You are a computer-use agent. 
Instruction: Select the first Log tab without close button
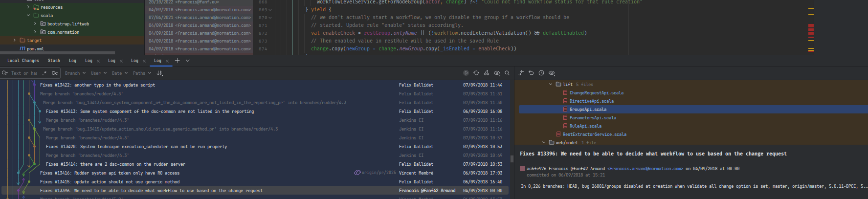(x=72, y=61)
